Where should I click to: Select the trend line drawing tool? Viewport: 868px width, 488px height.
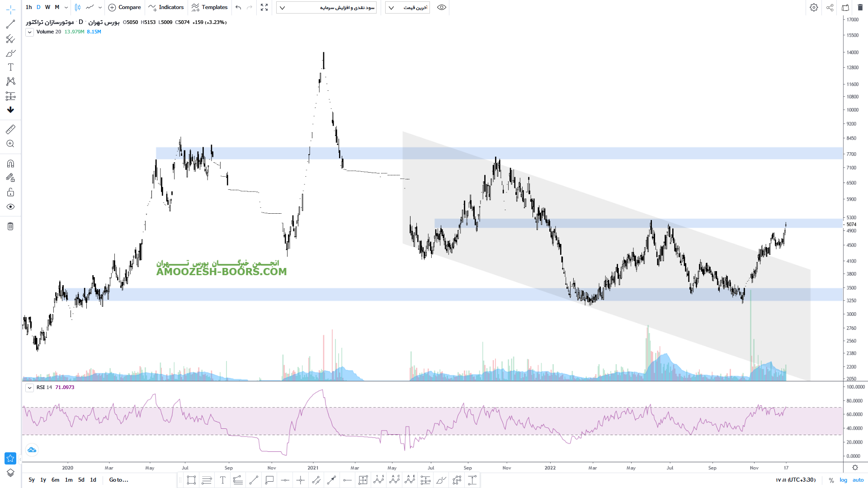coord(10,24)
